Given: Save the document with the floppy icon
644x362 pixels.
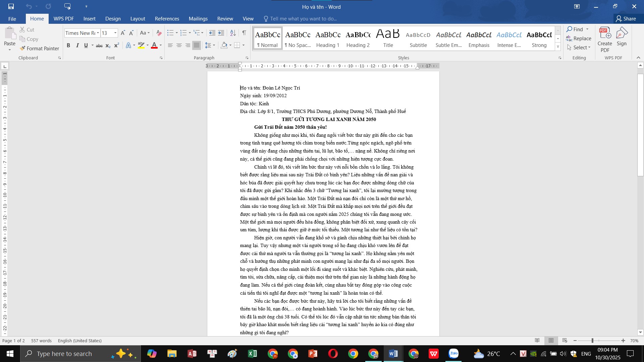Looking at the screenshot, I should click(11, 6).
